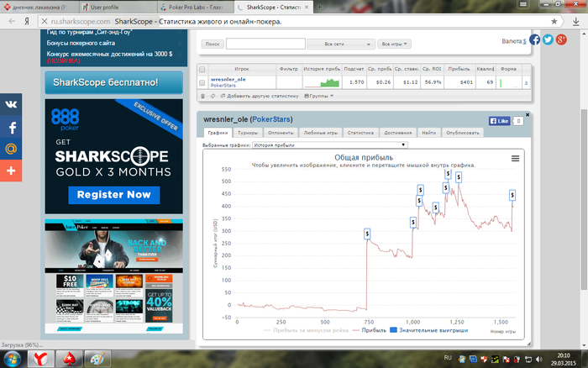
Task: Click the Facebook share sidebar icon
Action: click(11, 127)
